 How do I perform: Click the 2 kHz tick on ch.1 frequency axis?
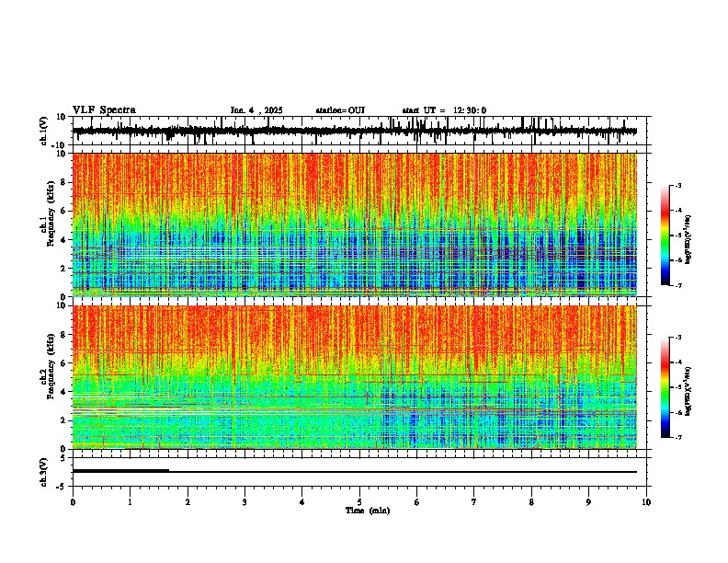[64, 268]
